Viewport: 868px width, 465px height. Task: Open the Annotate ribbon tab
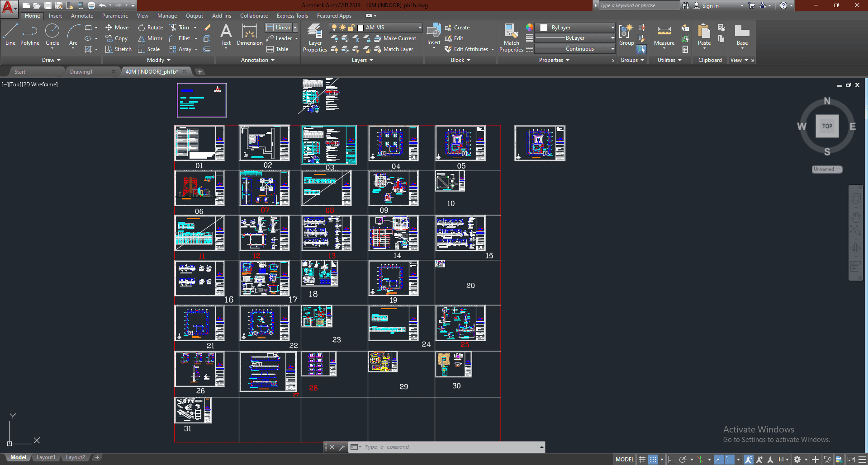tap(82, 16)
